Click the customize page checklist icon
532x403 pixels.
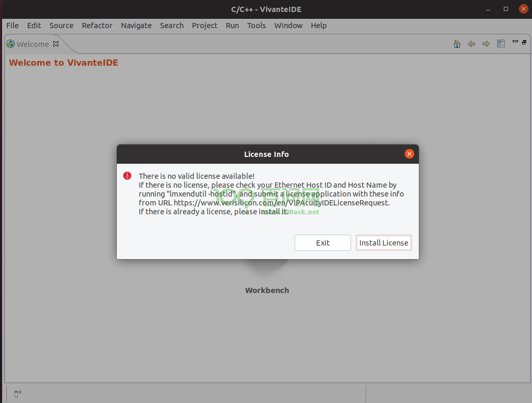point(501,44)
